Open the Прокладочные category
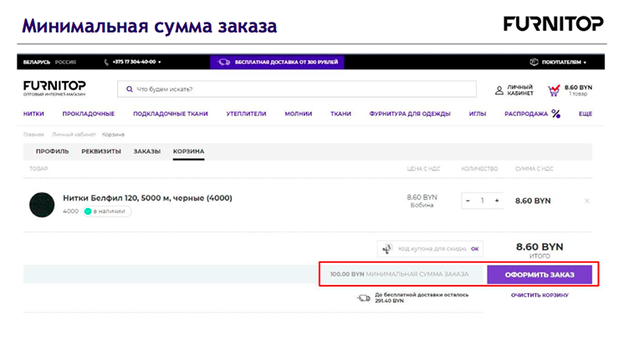 (89, 114)
